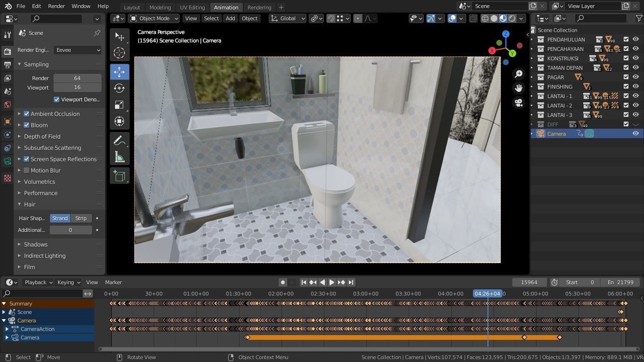
Task: Toggle Camera visibility eye in outliner
Action: pos(636,134)
